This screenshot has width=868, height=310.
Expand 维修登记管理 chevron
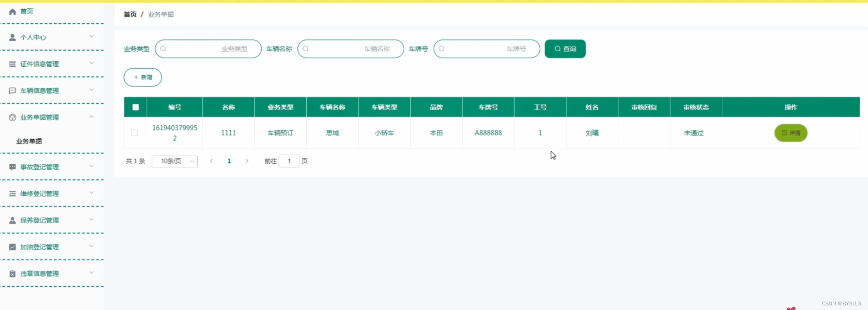point(91,193)
